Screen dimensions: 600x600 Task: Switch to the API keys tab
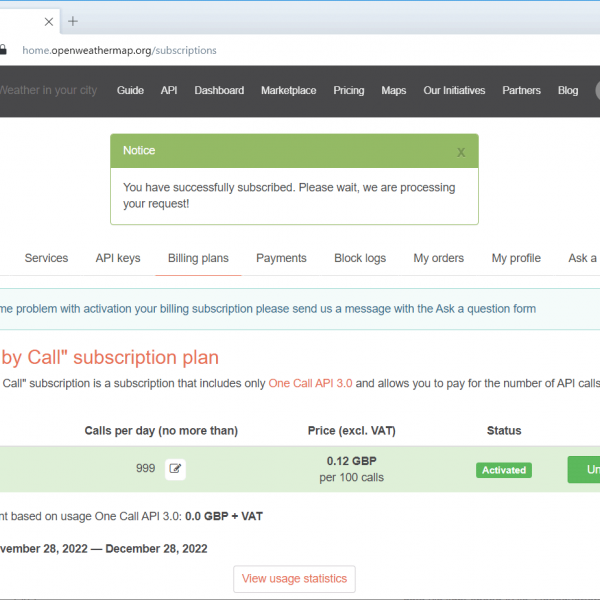(x=118, y=258)
